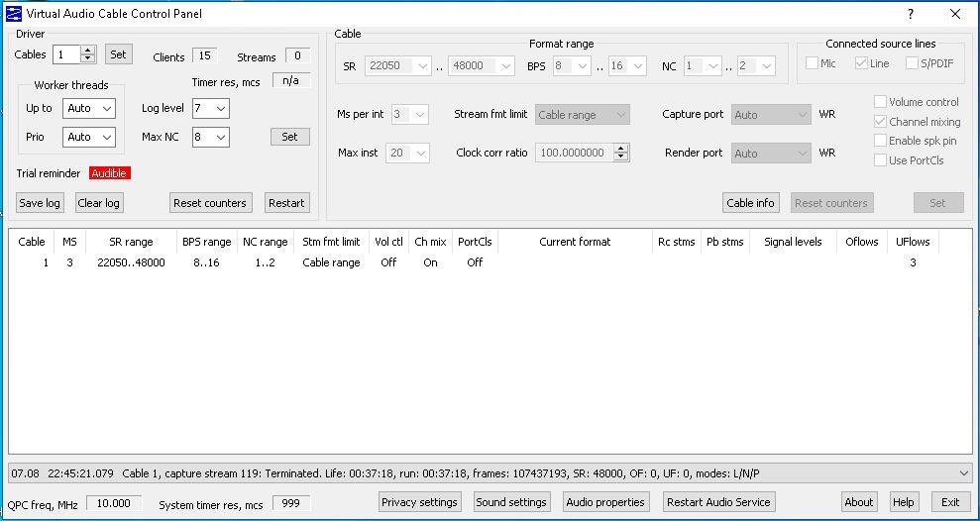Image resolution: width=980 pixels, height=521 pixels.
Task: Click the Current format column header
Action: click(x=575, y=242)
